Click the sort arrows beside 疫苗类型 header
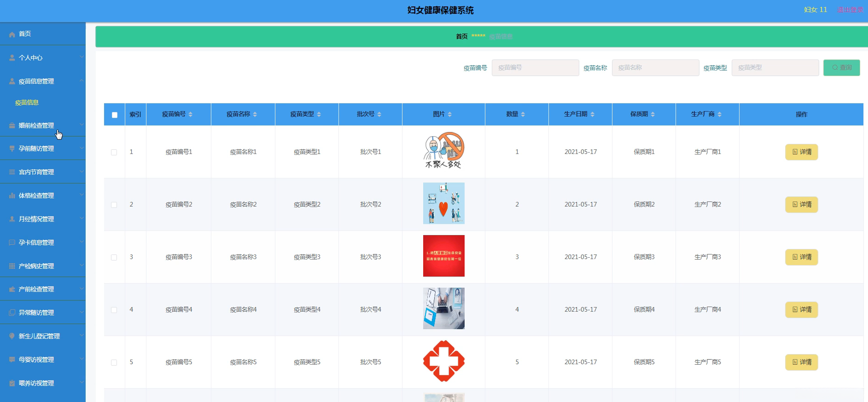The height and width of the screenshot is (402, 868). tap(319, 114)
